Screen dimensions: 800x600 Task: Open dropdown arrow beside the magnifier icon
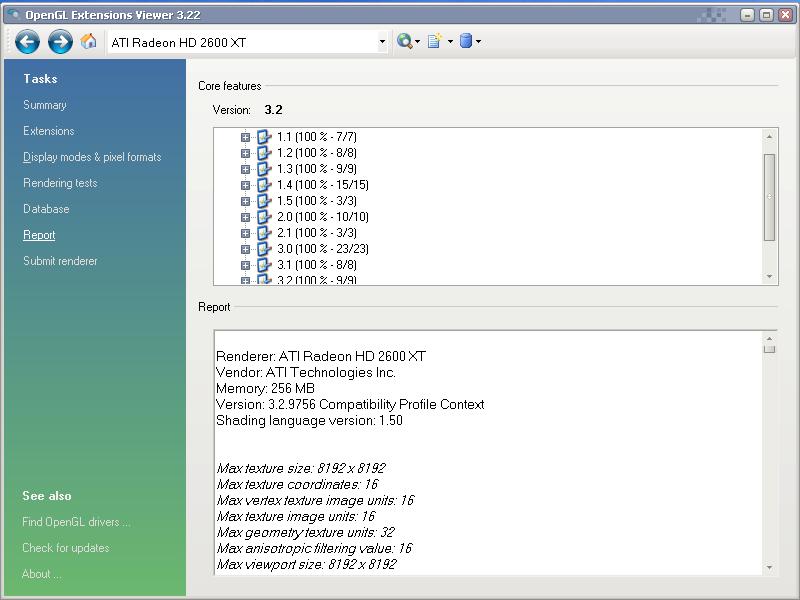(x=417, y=42)
